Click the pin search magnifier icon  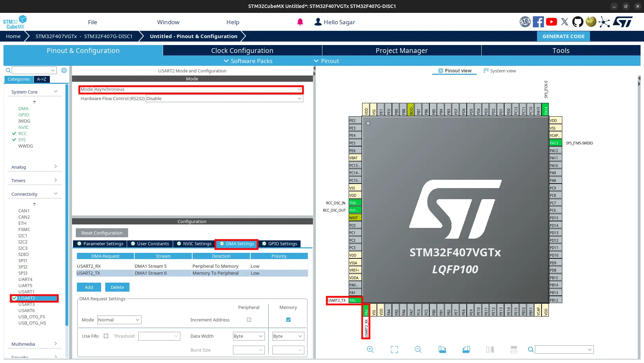tap(530, 349)
